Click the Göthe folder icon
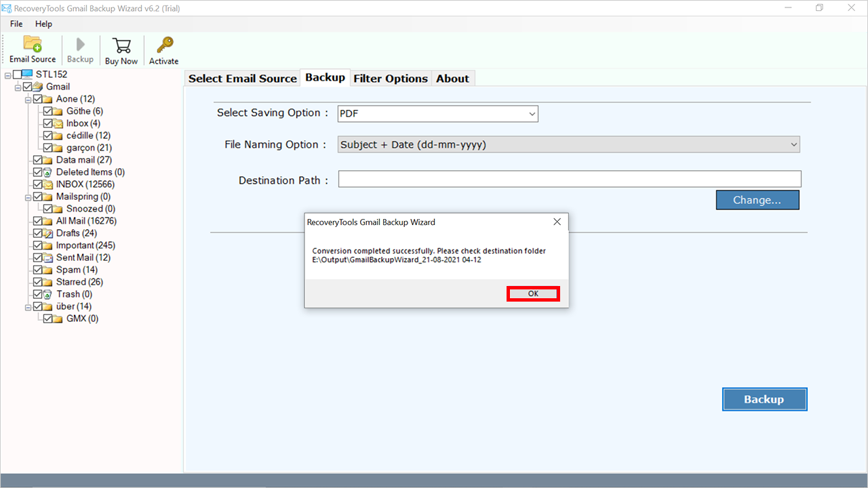 [x=58, y=111]
